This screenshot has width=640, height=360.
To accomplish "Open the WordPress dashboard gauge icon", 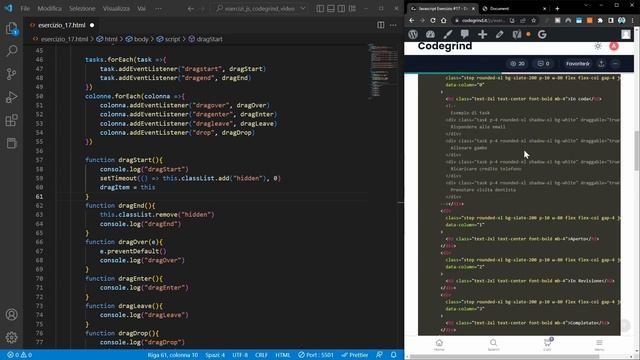I will coord(431,35).
